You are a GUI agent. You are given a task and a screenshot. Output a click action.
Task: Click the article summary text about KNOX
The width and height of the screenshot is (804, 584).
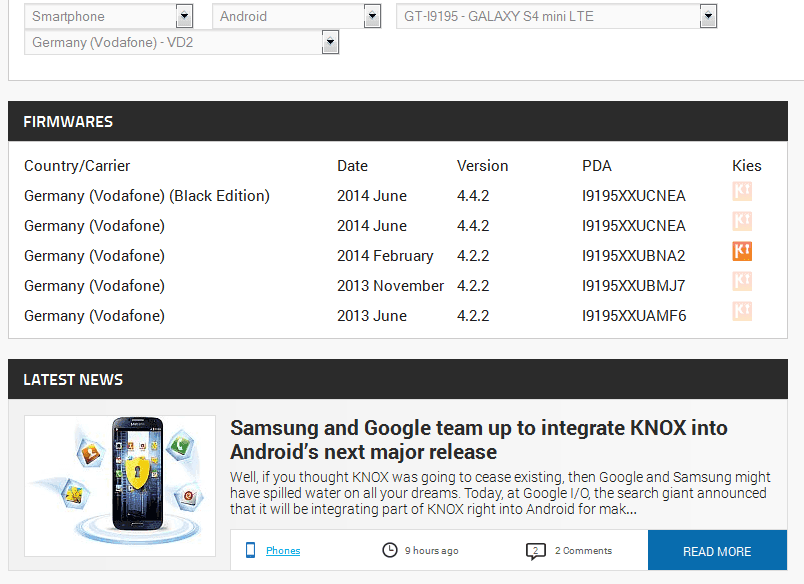pos(500,493)
